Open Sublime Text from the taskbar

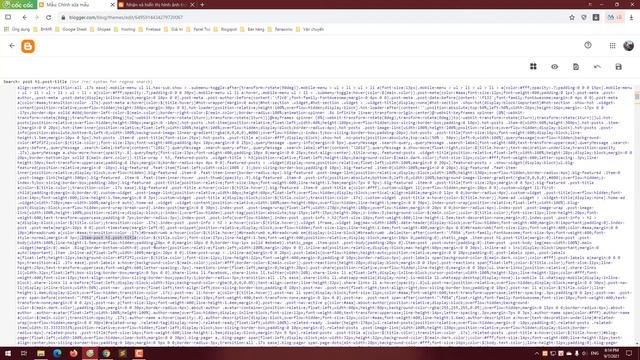122,353
